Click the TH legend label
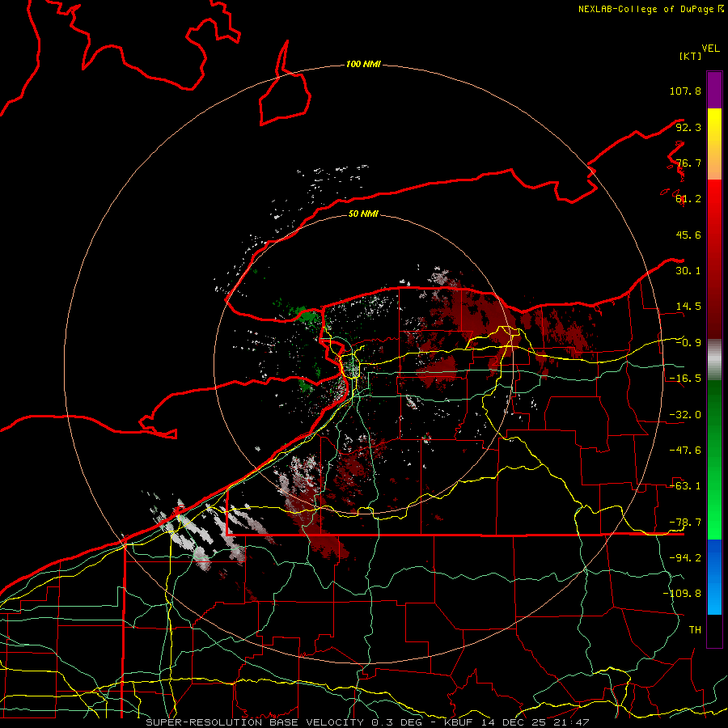This screenshot has height=728, width=728. 695,630
